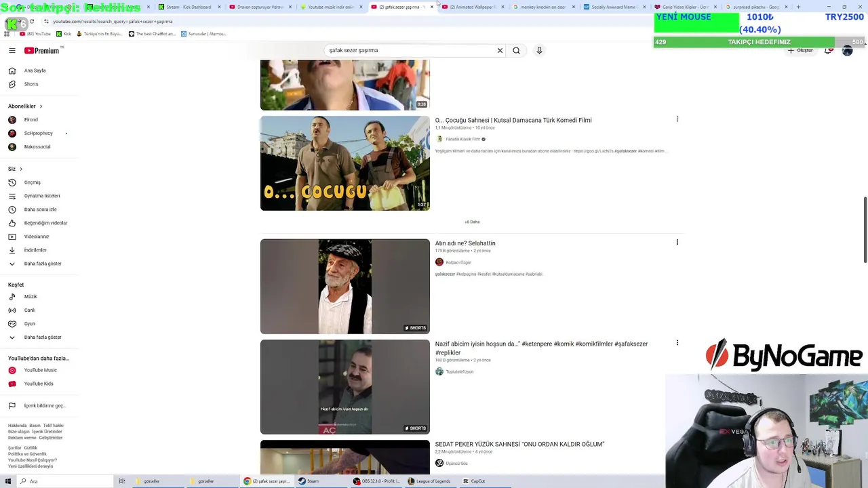
Task: Open Tuplutelefüzyon channel link
Action: (x=459, y=371)
